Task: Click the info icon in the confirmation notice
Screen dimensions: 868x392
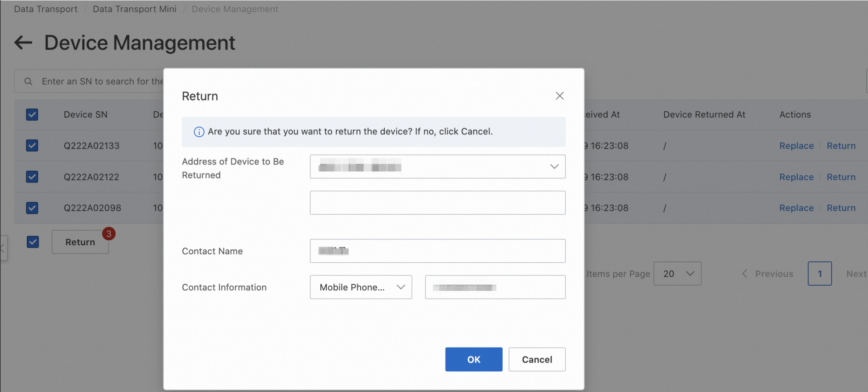Action: tap(199, 132)
